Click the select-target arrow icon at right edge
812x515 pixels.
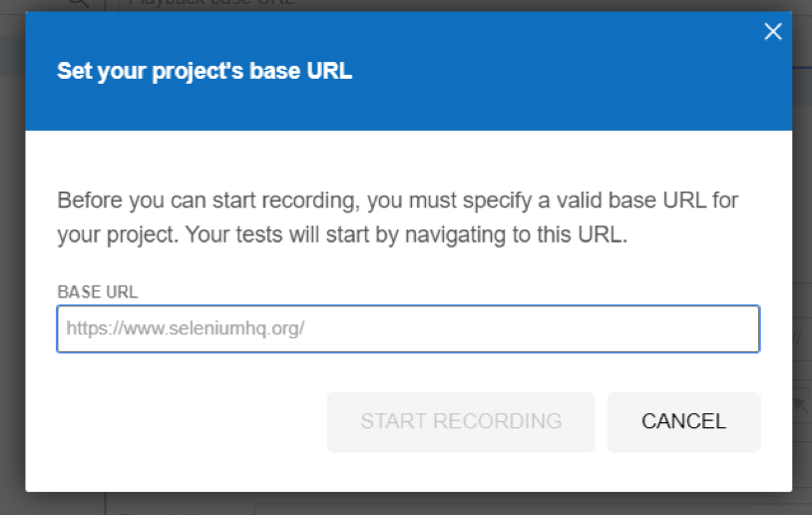[801, 403]
